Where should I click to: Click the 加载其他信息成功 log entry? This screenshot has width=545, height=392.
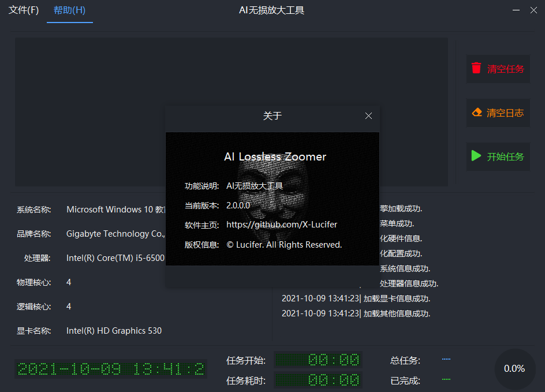356,313
